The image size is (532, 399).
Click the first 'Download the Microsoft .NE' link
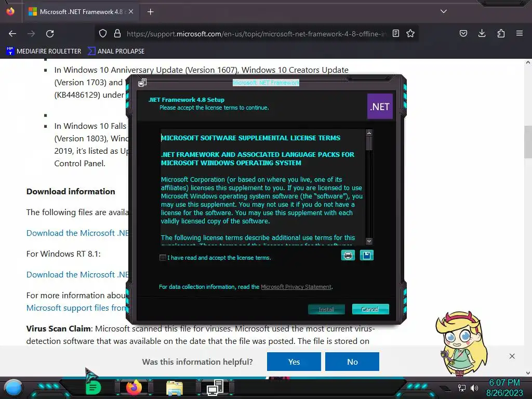pos(77,233)
